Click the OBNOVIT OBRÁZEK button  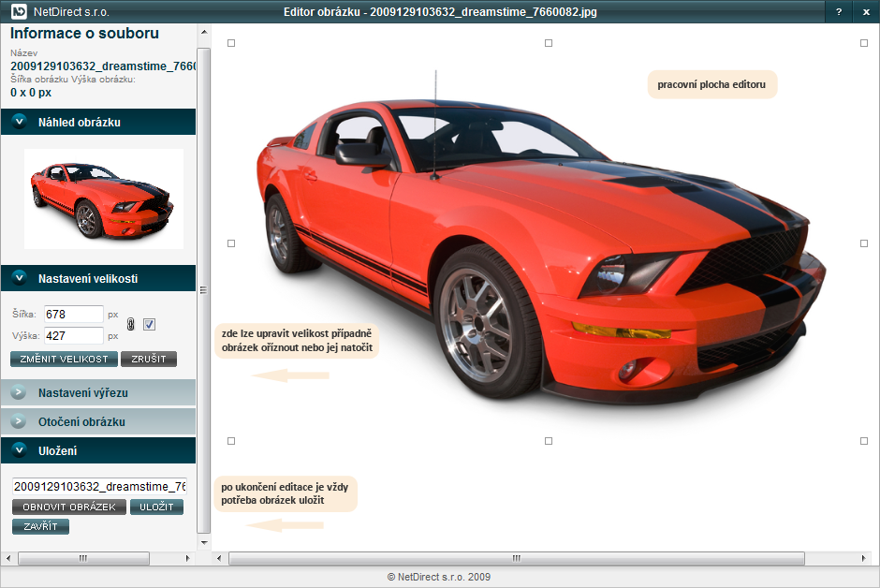pos(68,507)
